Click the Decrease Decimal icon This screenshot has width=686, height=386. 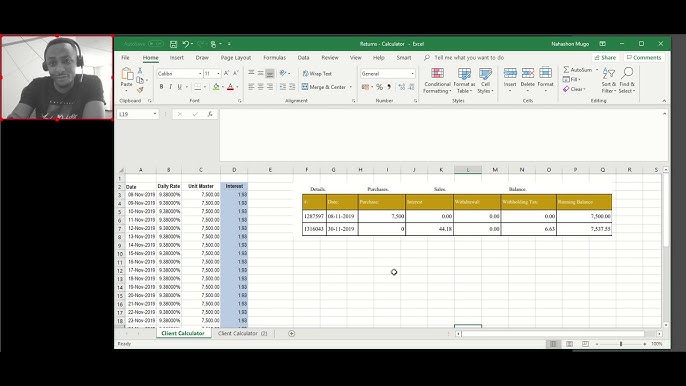coord(411,87)
